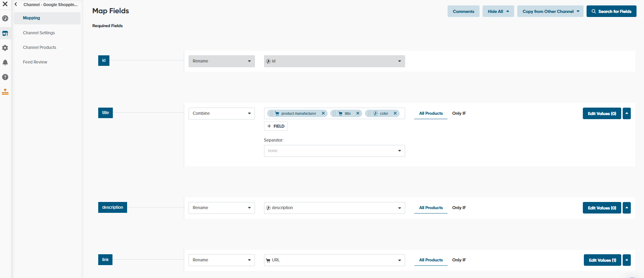Viewport: 644px width, 278px height.
Task: Click the help question mark icon
Action: coord(5,77)
